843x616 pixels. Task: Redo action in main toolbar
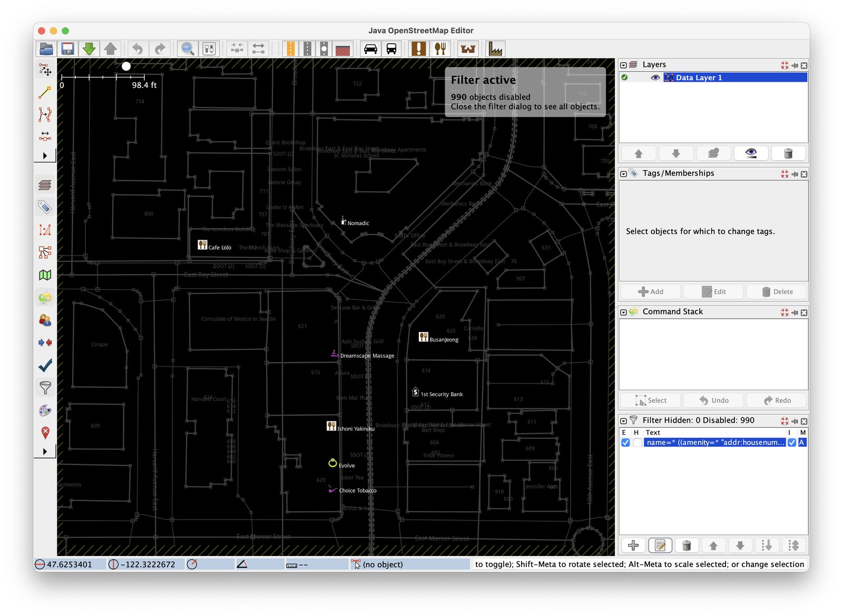point(160,49)
